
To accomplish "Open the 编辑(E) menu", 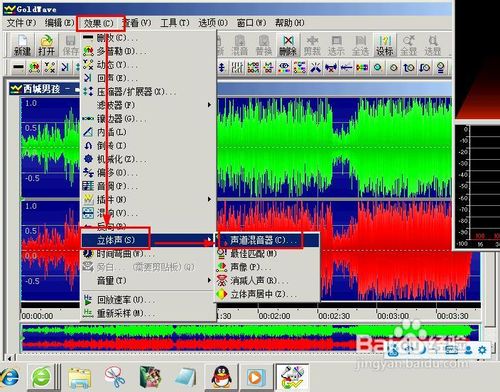I will pyautogui.click(x=59, y=23).
